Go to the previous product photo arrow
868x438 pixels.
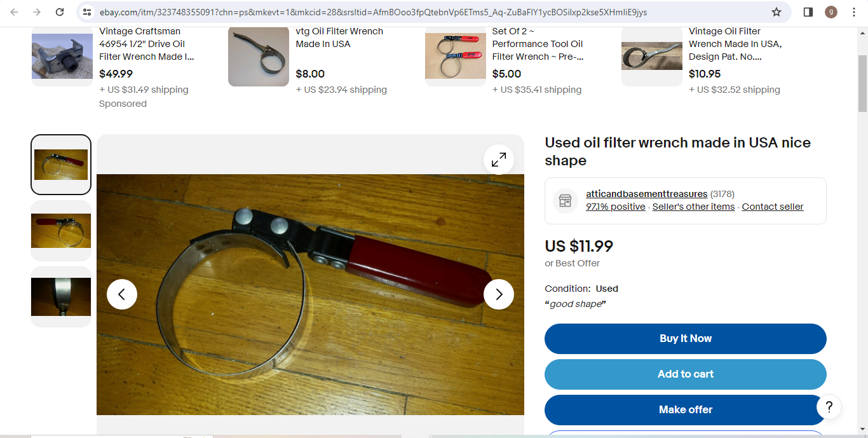[122, 294]
